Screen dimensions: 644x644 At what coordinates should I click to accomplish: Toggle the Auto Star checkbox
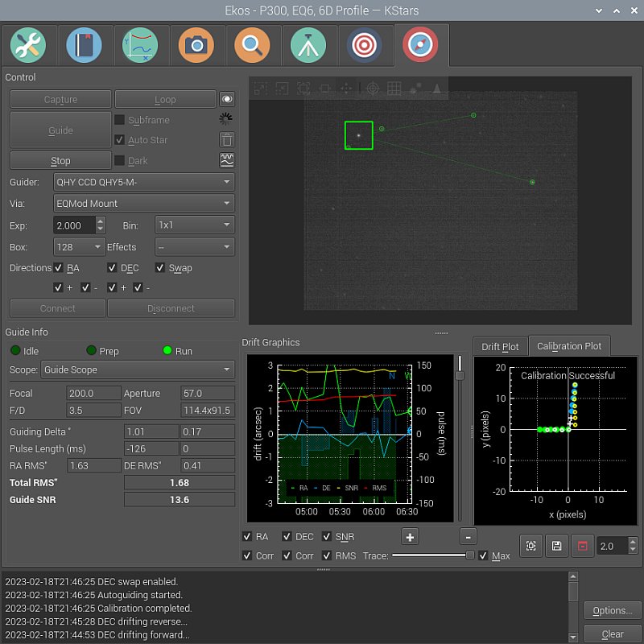(x=119, y=139)
